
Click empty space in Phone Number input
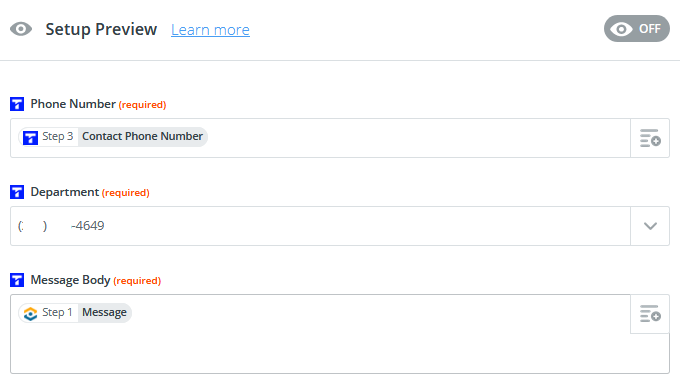416,138
